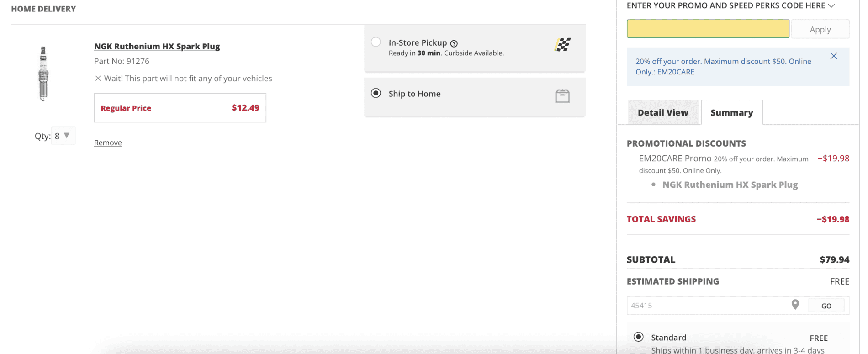
Task: Click the EM20CARE Promo discount line
Action: point(744,164)
